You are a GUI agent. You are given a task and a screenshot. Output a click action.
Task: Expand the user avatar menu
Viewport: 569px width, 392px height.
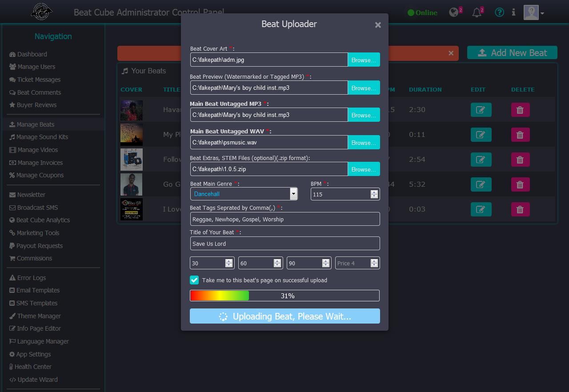[534, 13]
